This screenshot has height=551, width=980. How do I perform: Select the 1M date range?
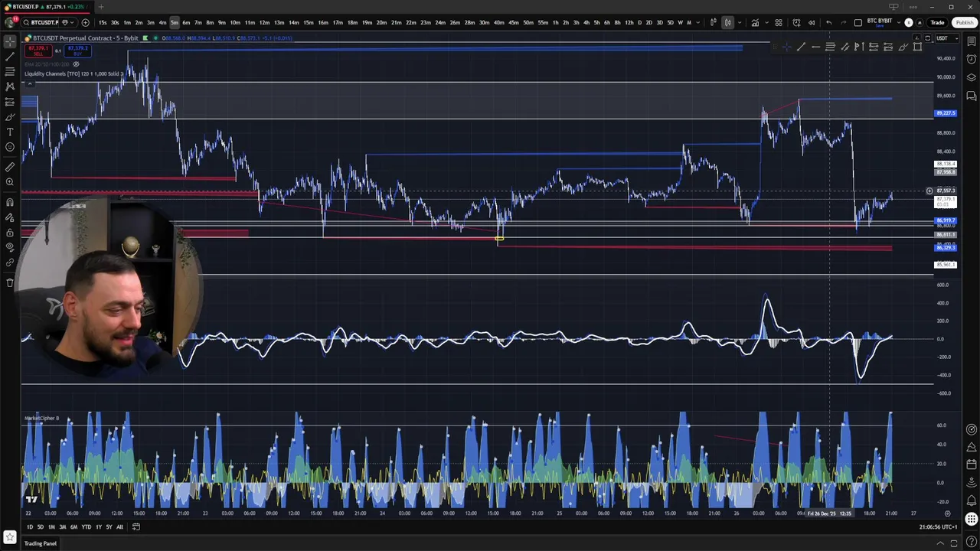(x=51, y=527)
